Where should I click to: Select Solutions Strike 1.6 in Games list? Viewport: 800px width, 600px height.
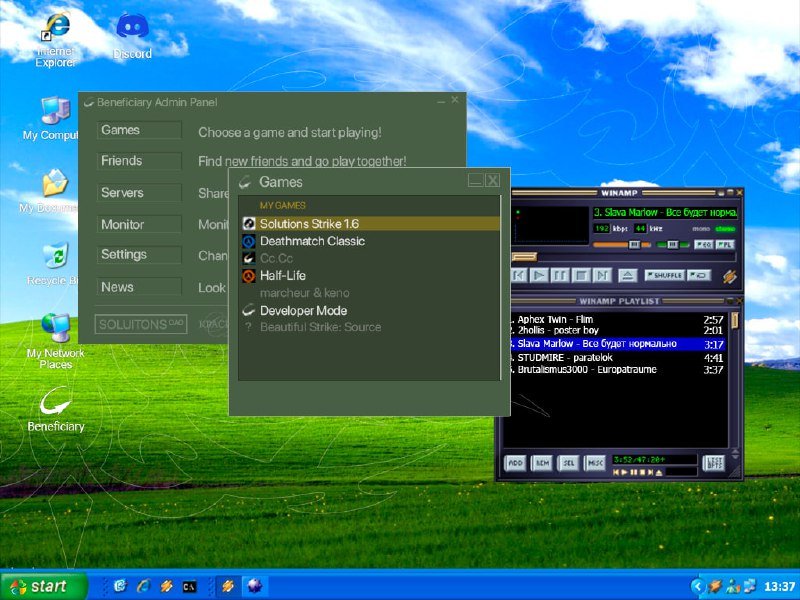370,223
